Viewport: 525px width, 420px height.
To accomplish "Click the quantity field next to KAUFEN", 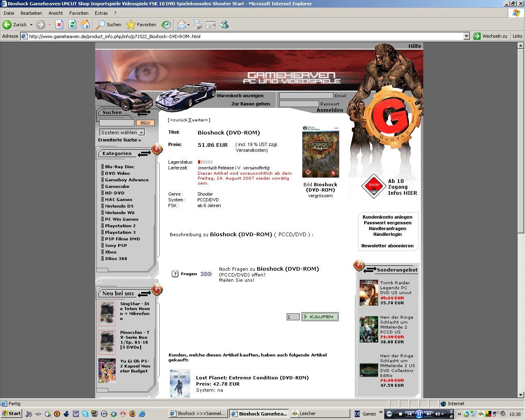I will point(293,317).
